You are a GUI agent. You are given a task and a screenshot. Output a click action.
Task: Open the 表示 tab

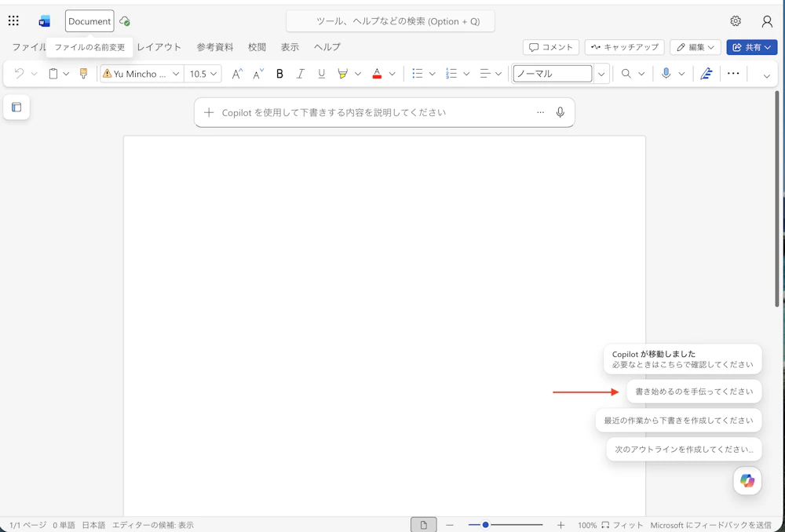tap(290, 47)
